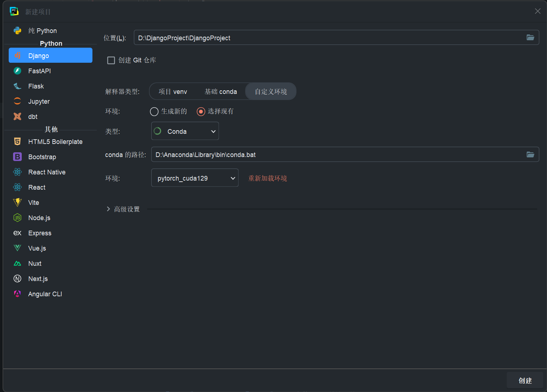Select Vue.js in project list
The height and width of the screenshot is (392, 547).
50,248
